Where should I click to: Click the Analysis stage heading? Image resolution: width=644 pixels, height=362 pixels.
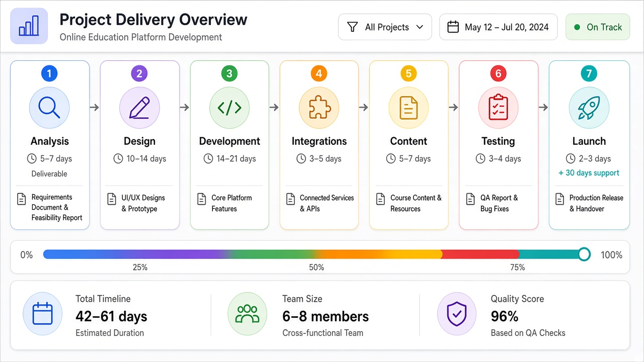pos(50,141)
